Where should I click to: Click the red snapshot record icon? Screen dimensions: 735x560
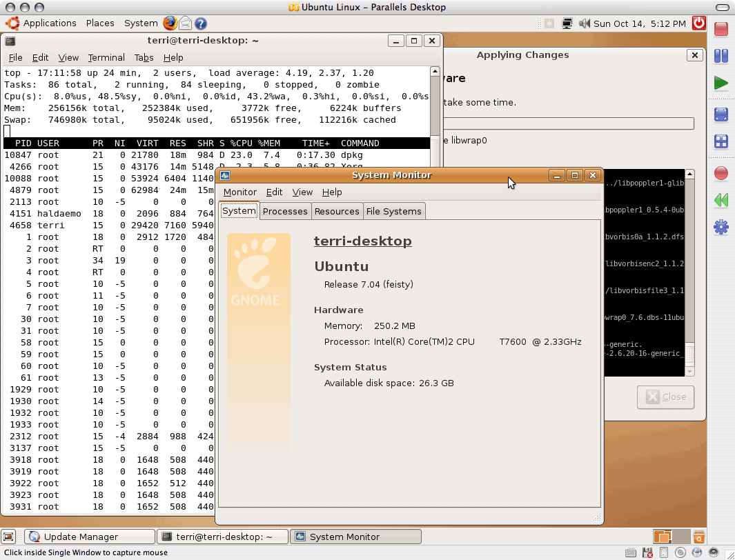(721, 172)
